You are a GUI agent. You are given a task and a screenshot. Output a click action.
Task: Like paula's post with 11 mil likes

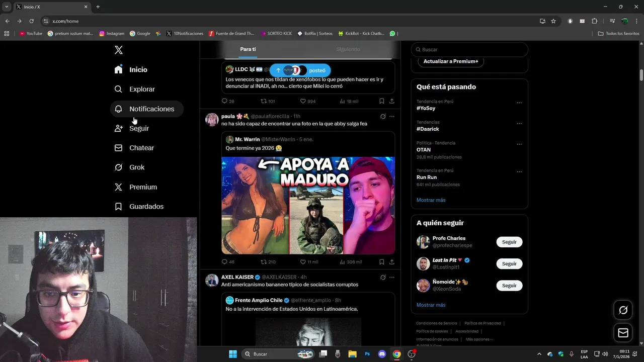309,262
